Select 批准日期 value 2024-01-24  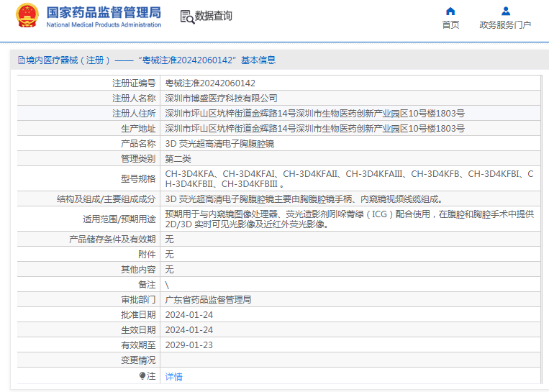coord(189,314)
